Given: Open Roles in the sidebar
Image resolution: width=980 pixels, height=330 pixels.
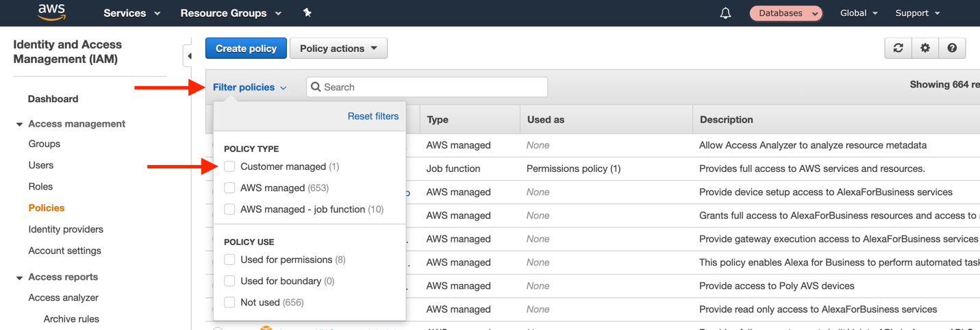Looking at the screenshot, I should point(40,186).
